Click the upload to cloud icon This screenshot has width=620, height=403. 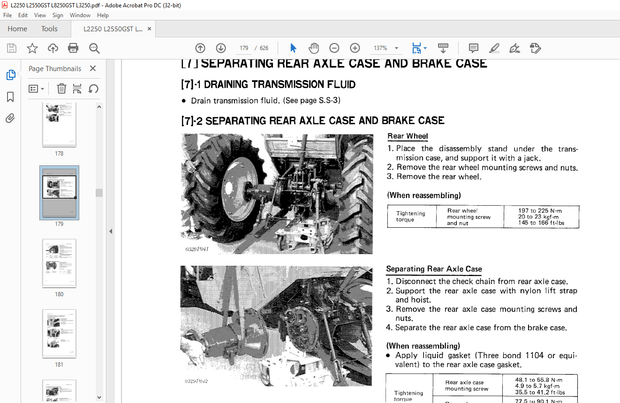[53, 48]
